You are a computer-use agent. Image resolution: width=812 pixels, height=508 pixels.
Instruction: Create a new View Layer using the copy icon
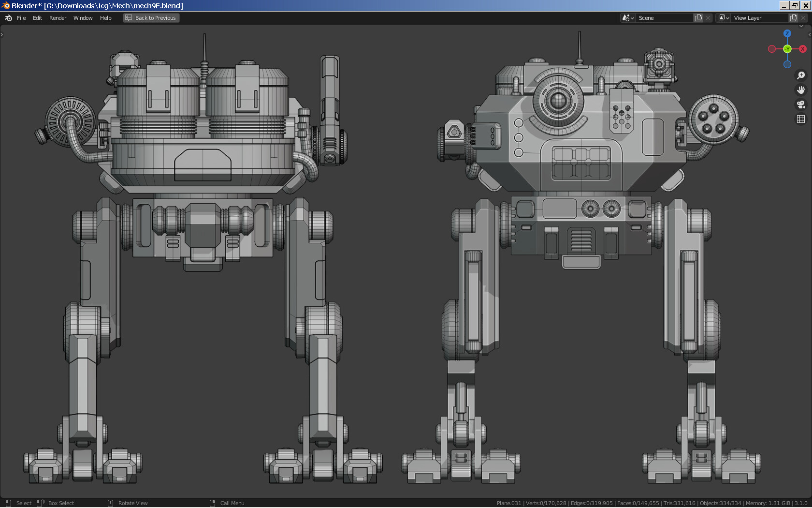[793, 17]
